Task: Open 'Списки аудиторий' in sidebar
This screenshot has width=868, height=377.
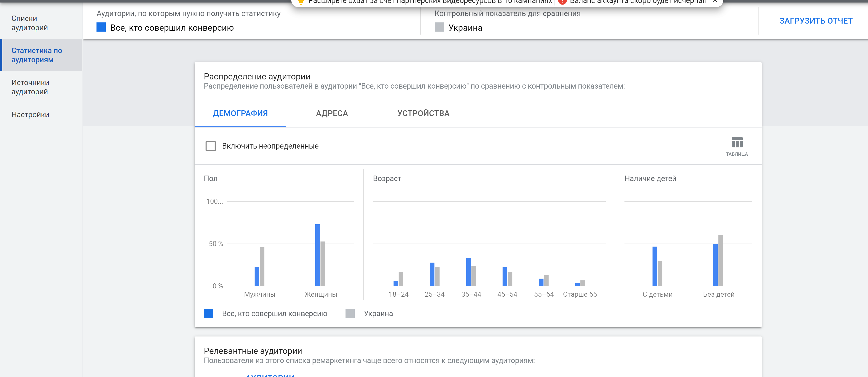Action: tap(30, 23)
